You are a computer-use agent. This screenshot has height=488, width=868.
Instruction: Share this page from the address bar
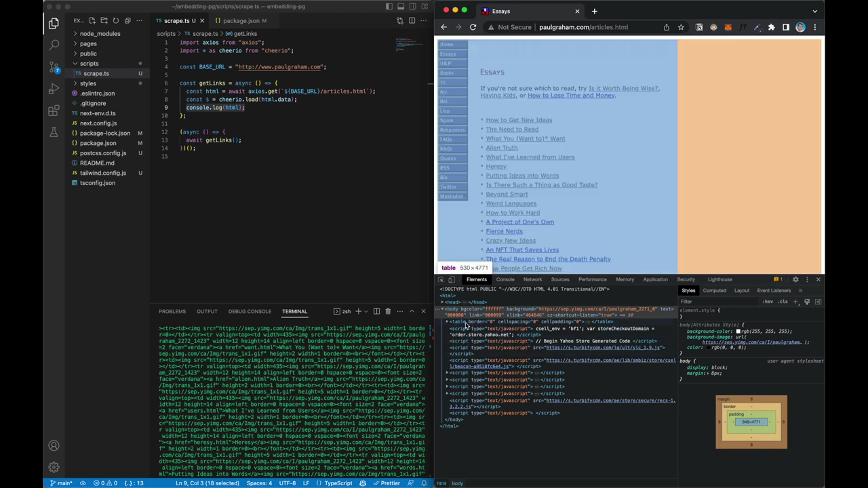pos(666,27)
